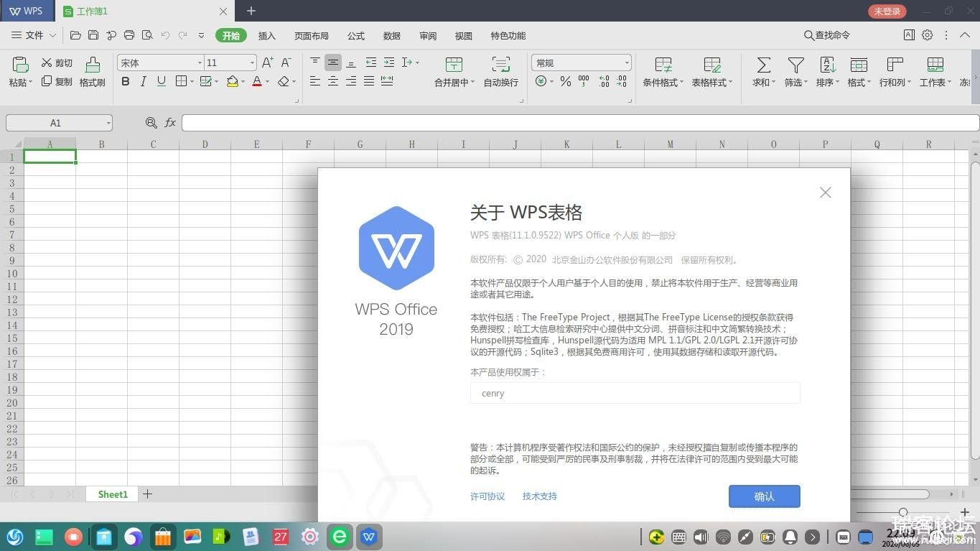Click the Open file folder icon
This screenshot has height=551, width=980.
75,35
